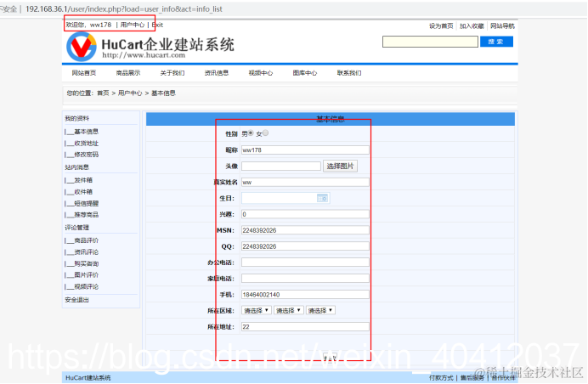Open 发件箱 in the sidebar
This screenshot has height=384, width=588.
point(83,180)
